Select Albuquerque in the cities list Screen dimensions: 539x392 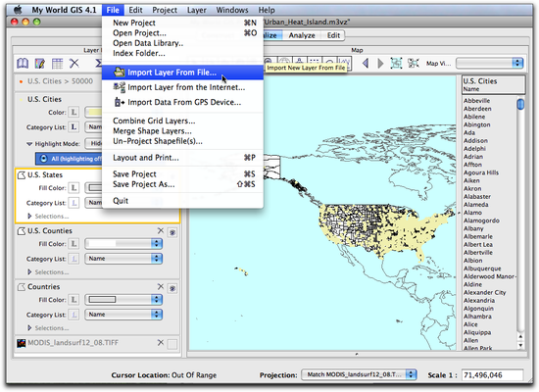point(482,269)
